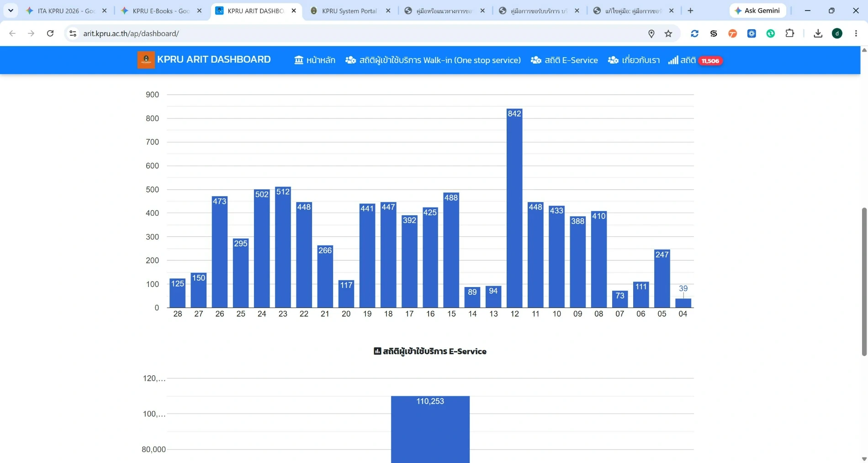Viewport: 868px width, 463px height.
Task: Switch to the ITA KPRU 2026 tab
Action: pyautogui.click(x=67, y=11)
